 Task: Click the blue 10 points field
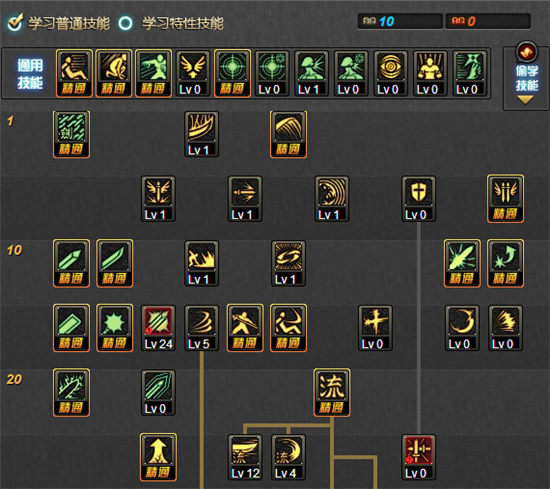(400, 21)
